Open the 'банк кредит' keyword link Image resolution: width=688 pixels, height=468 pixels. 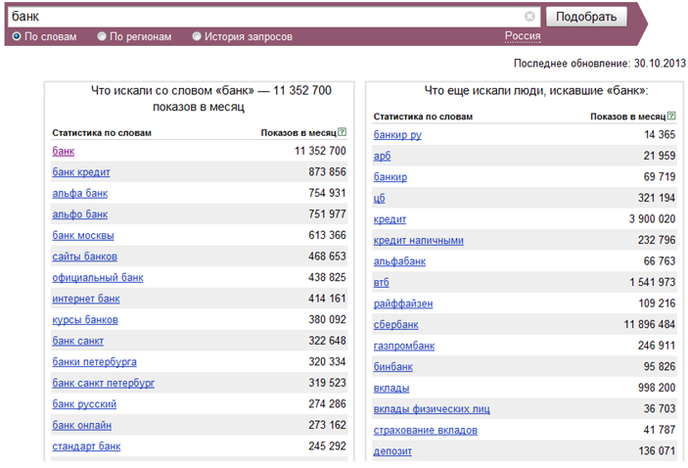81,172
